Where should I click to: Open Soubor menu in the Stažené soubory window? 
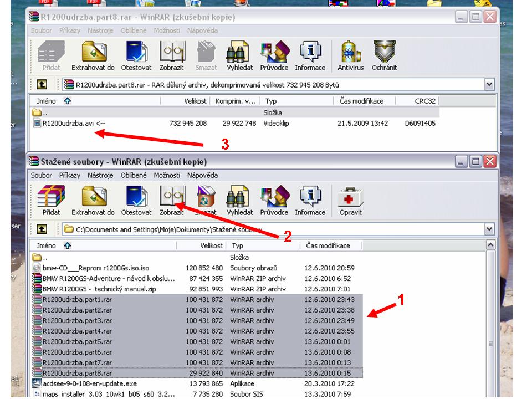click(x=42, y=176)
